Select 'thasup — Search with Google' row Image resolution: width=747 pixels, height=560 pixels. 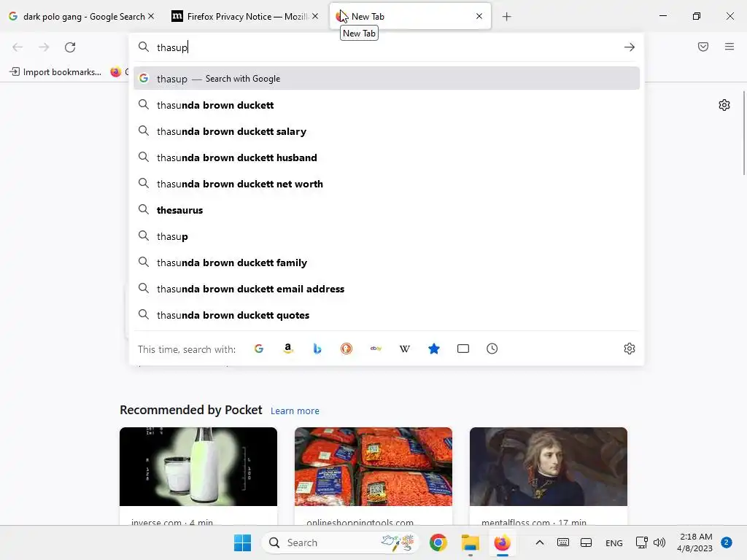coord(387,79)
